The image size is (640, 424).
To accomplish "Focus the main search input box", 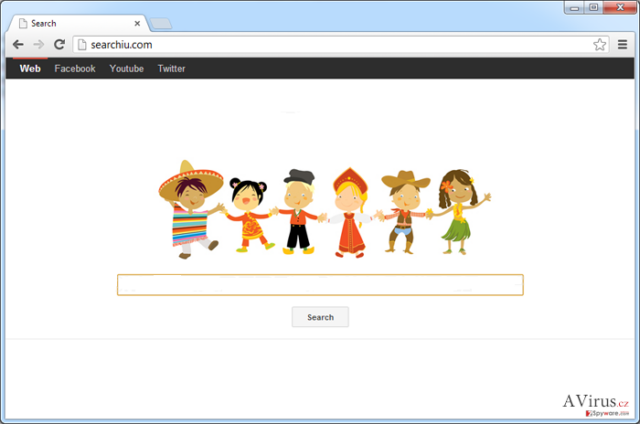I will 320,285.
